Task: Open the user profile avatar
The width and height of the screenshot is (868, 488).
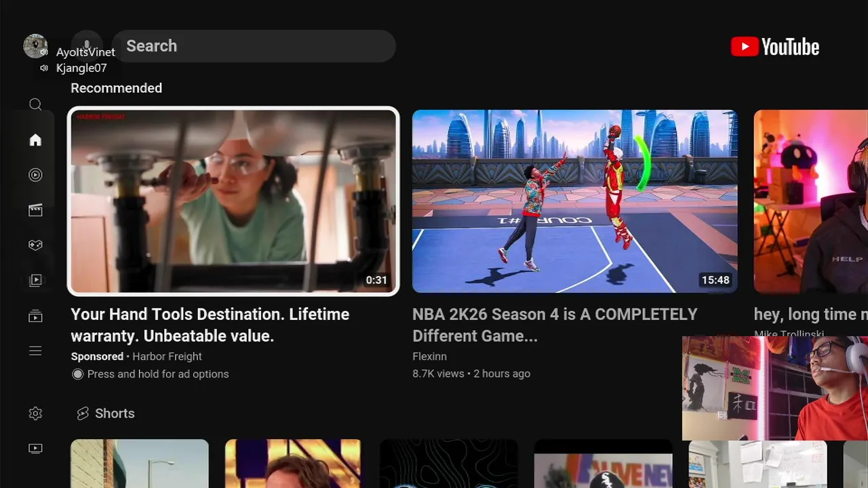Action: [35, 46]
